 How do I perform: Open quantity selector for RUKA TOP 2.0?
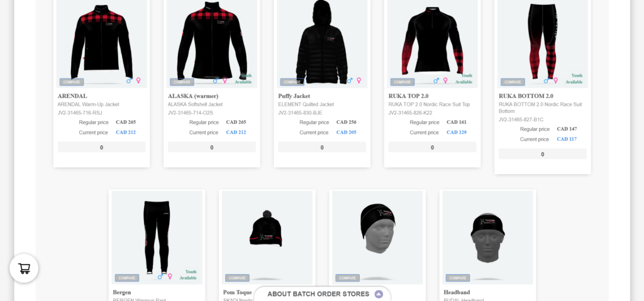point(433,148)
